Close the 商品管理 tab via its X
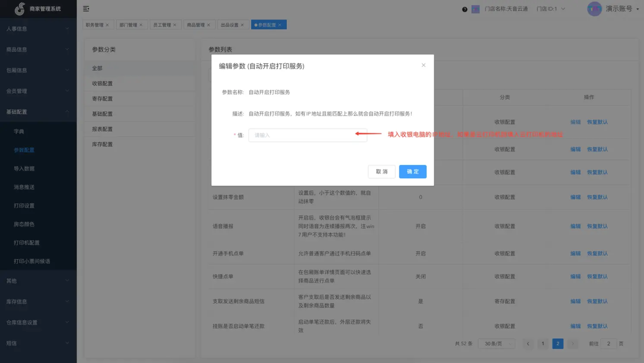This screenshot has height=363, width=644. [x=208, y=25]
